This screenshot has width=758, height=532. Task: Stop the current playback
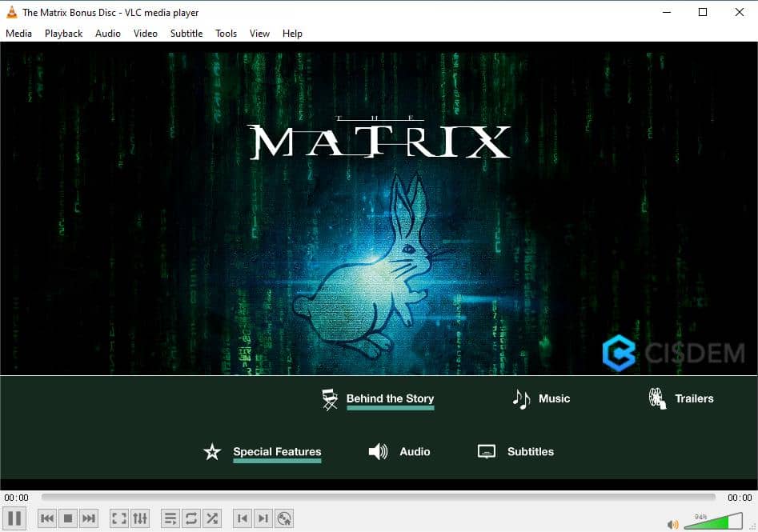pyautogui.click(x=67, y=518)
